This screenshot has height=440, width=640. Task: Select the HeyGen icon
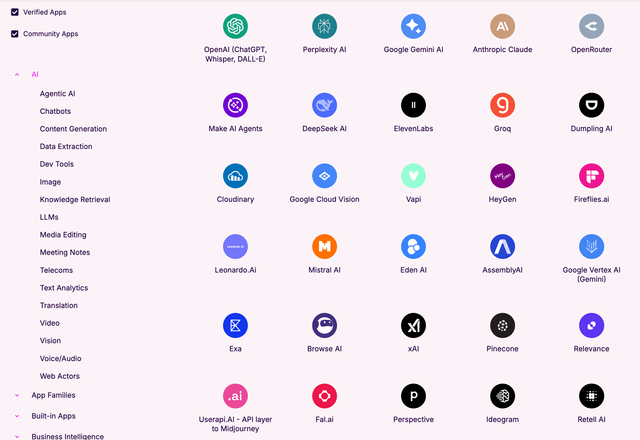click(502, 176)
